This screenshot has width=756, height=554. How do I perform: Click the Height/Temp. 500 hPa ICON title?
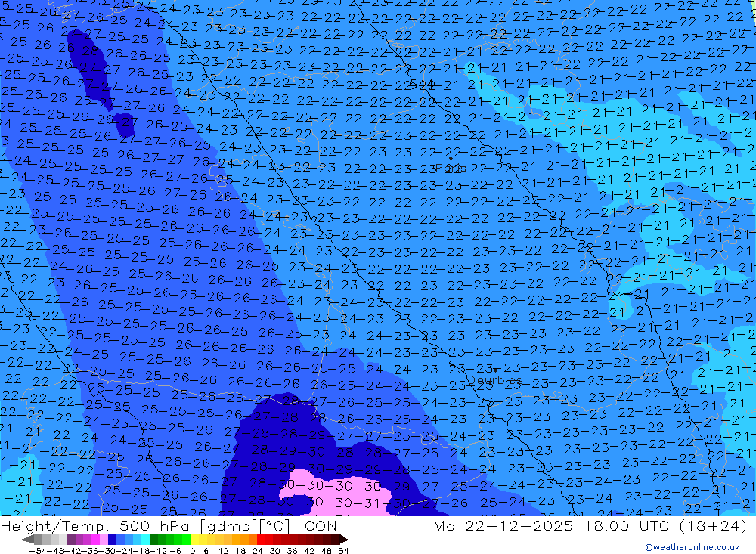169,525
